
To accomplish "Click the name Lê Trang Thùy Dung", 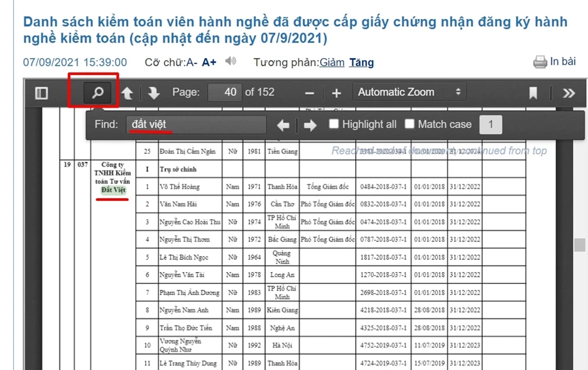I will point(188,363).
